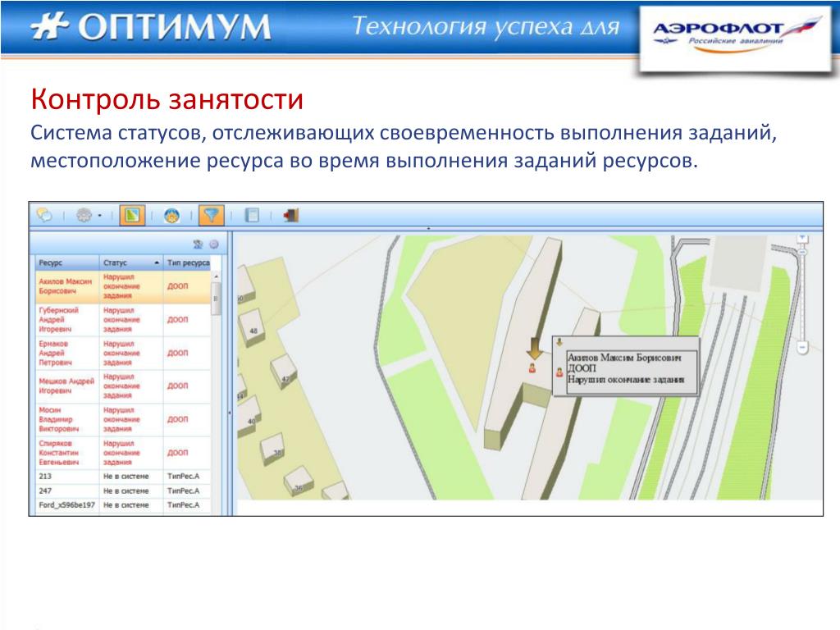Click small binoculars icon above resource table

pos(198,244)
